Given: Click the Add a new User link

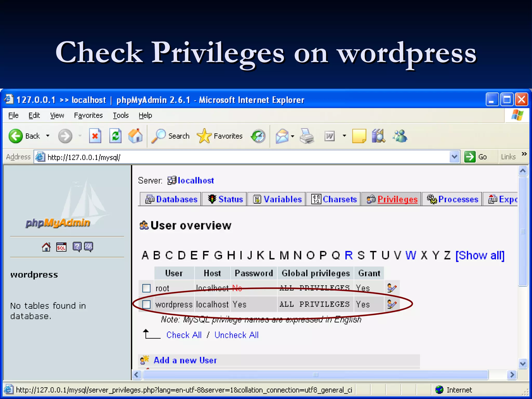Looking at the screenshot, I should click(x=185, y=360).
